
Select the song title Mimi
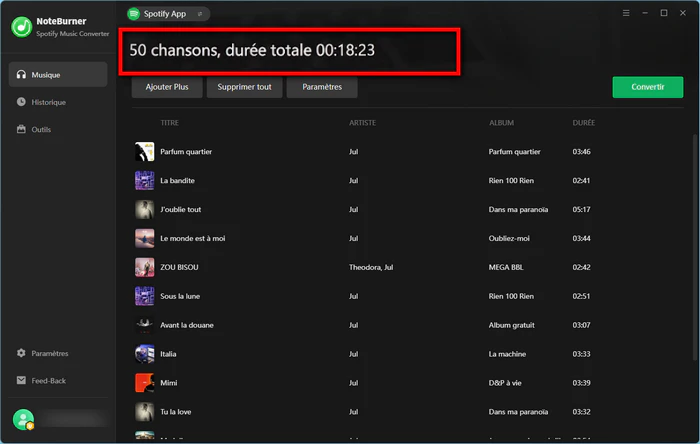click(168, 383)
